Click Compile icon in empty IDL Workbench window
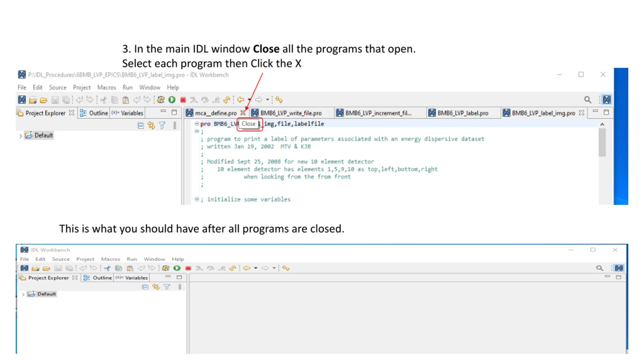Image resolution: width=644 pixels, height=362 pixels. click(166, 268)
